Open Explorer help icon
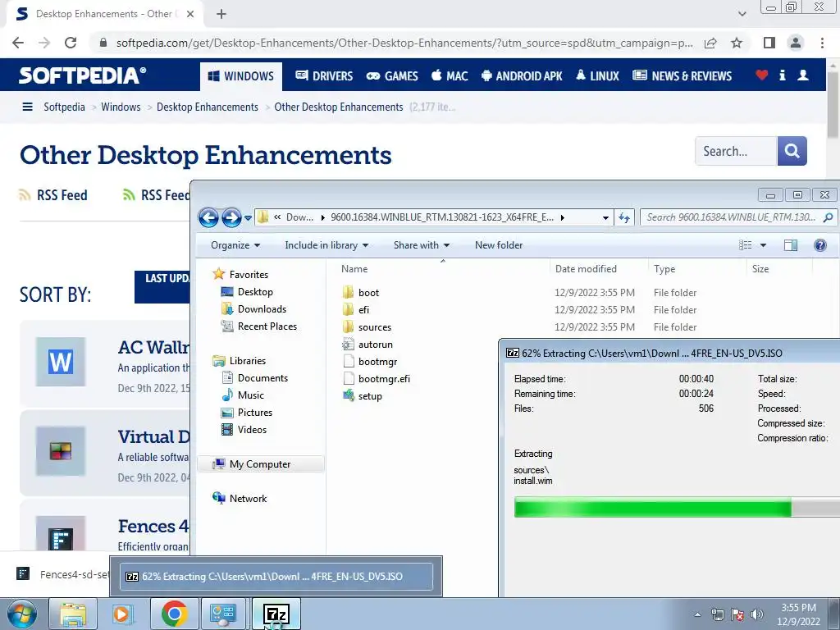The height and width of the screenshot is (630, 840). click(x=819, y=245)
